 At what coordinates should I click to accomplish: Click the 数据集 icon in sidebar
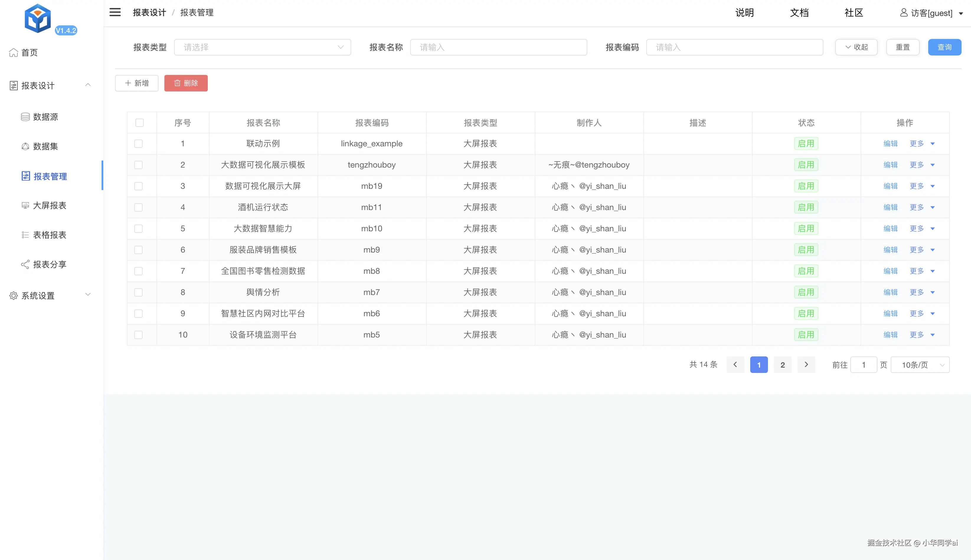point(25,146)
